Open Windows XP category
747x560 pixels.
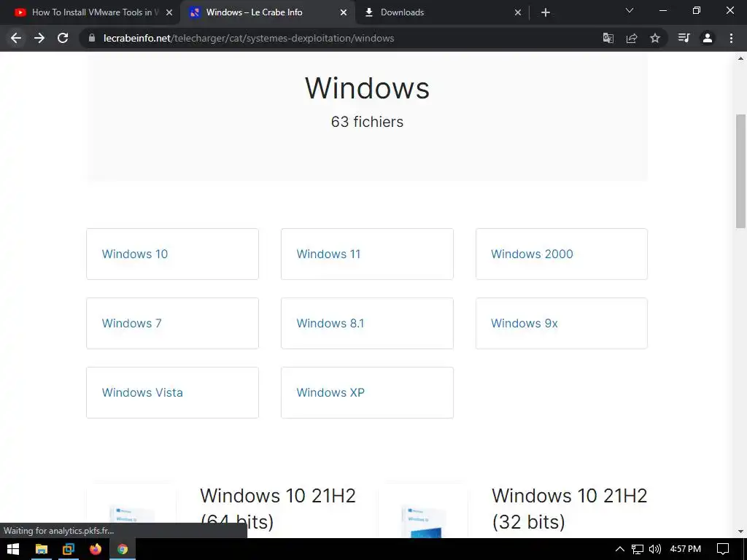pyautogui.click(x=367, y=392)
